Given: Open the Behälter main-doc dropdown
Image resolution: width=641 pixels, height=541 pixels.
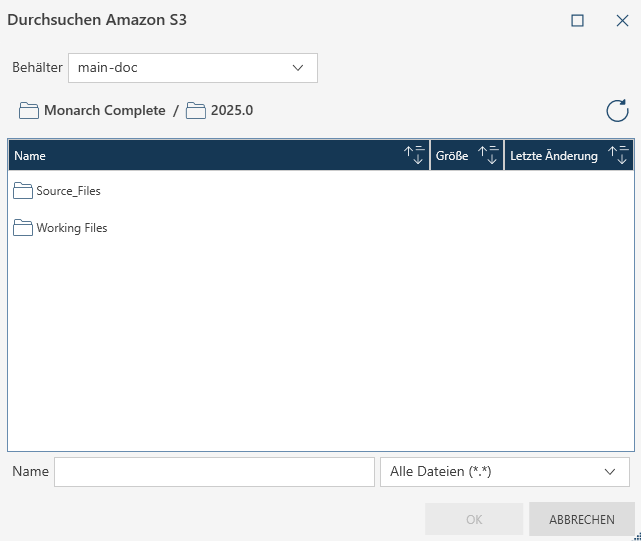Looking at the screenshot, I should pos(193,68).
